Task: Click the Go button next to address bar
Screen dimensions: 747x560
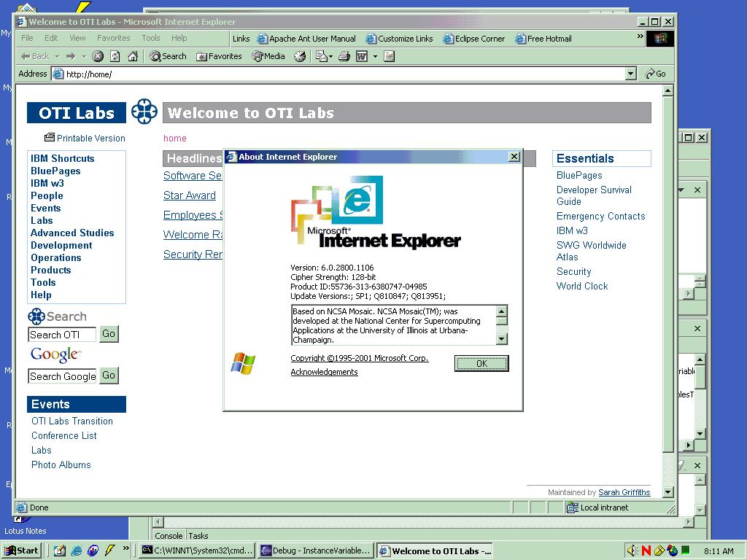Action: pyautogui.click(x=656, y=74)
